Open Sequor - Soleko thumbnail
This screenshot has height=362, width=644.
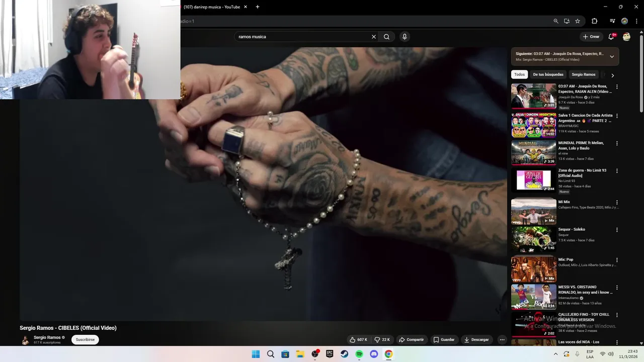533,239
